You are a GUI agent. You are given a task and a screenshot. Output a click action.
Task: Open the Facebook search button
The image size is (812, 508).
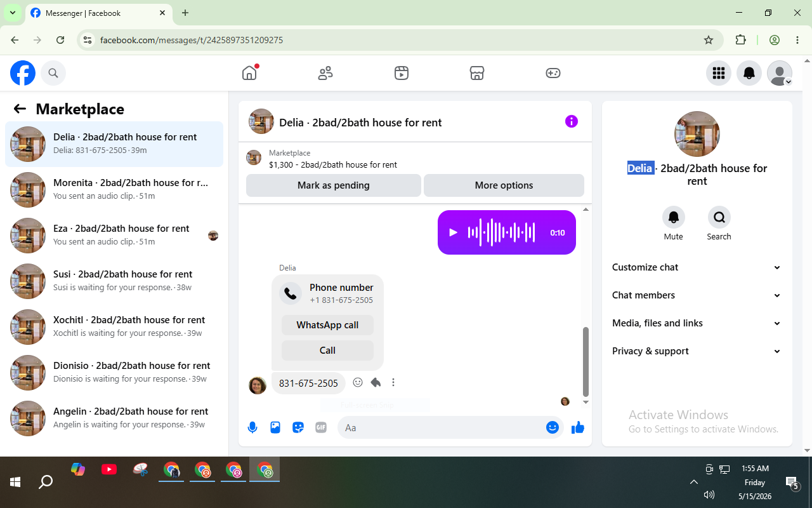click(x=53, y=73)
